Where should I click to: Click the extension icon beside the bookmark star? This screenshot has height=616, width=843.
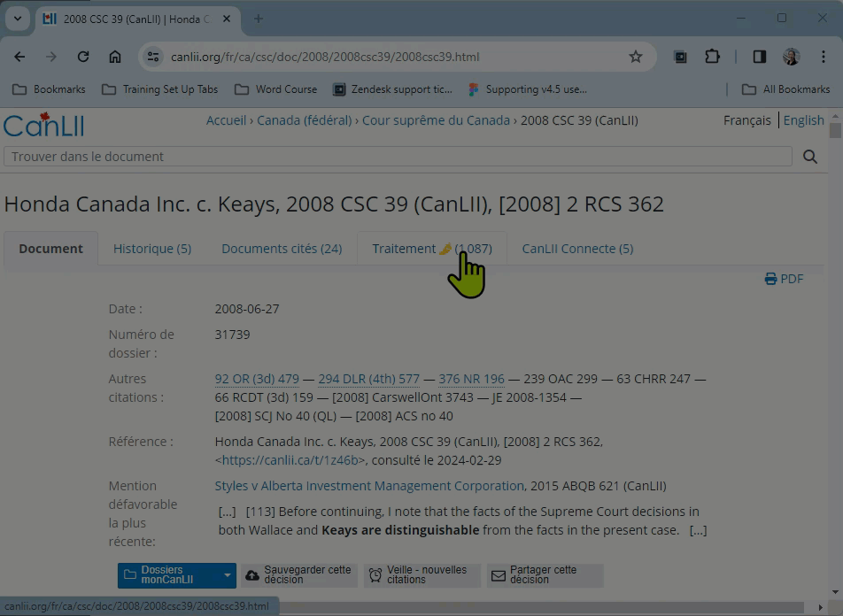pyautogui.click(x=680, y=57)
